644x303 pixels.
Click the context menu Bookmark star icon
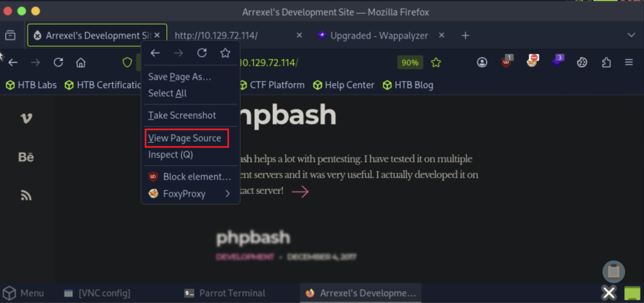coord(225,53)
